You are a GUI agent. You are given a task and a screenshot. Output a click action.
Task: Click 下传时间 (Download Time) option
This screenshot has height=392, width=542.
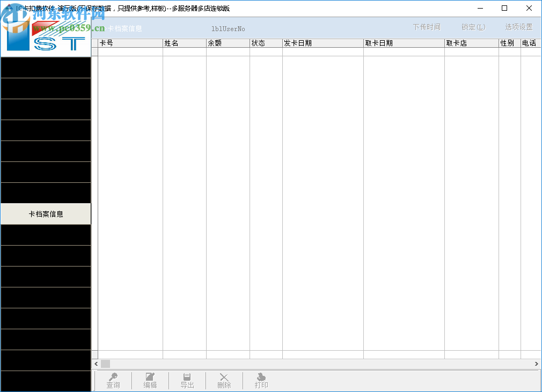click(x=426, y=26)
